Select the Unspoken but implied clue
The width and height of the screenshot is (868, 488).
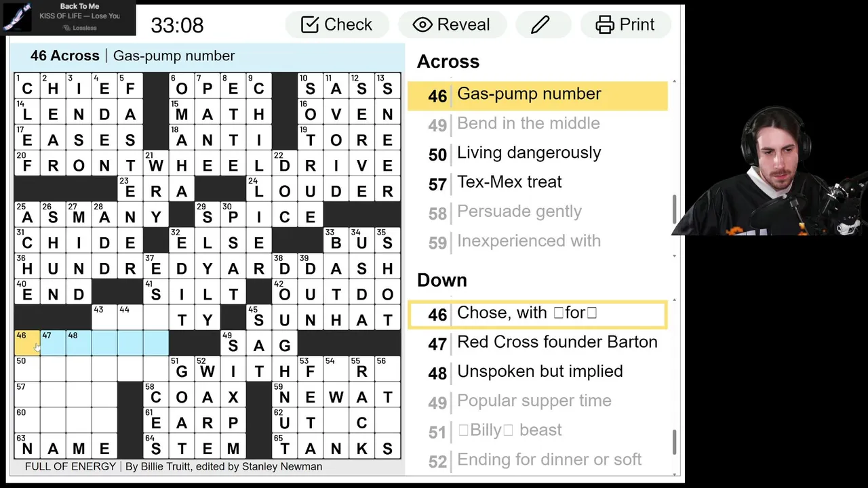pos(539,371)
